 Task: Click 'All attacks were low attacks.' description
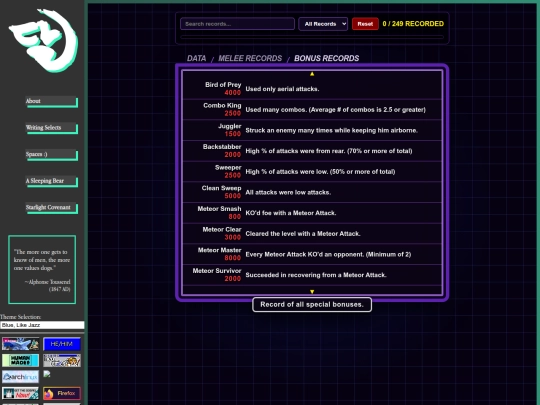(x=288, y=192)
